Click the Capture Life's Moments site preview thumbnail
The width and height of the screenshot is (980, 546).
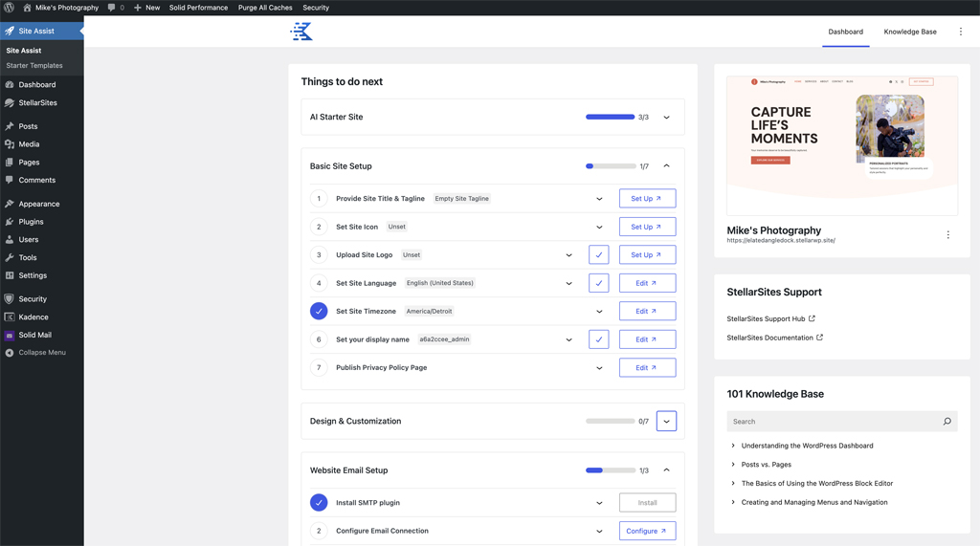[x=842, y=145]
